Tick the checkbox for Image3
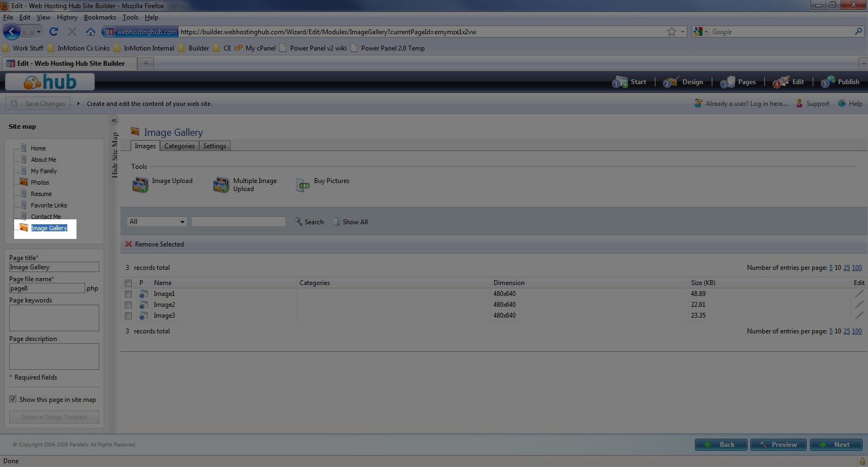The image size is (868, 467). (129, 315)
